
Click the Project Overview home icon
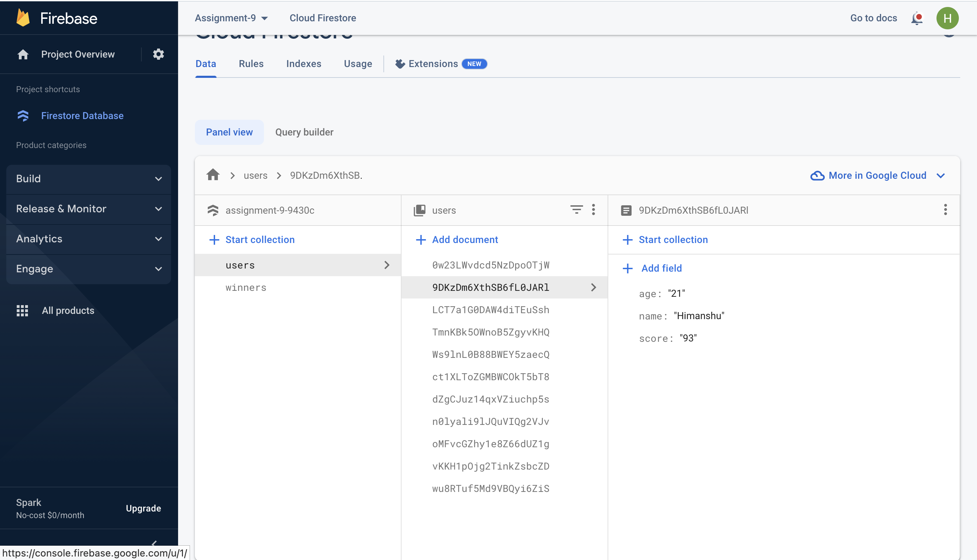click(23, 54)
